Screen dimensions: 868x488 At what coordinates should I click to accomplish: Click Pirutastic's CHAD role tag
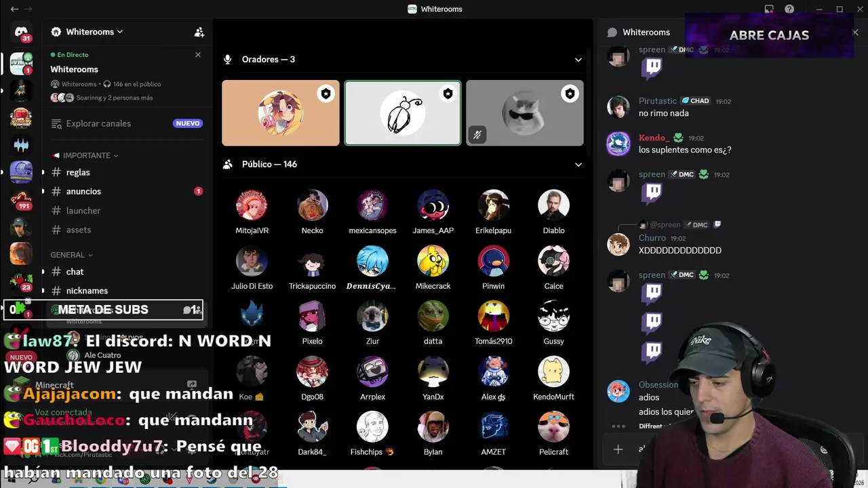pos(696,101)
